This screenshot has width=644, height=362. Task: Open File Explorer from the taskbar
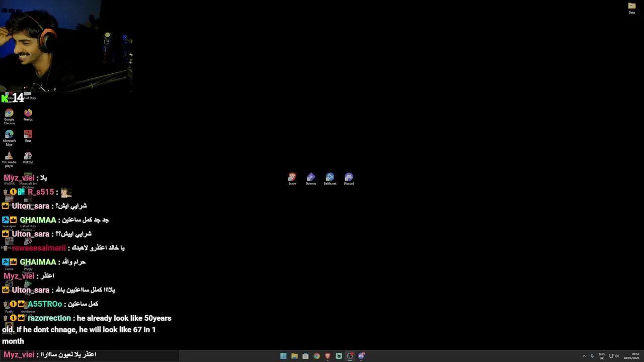point(294,356)
